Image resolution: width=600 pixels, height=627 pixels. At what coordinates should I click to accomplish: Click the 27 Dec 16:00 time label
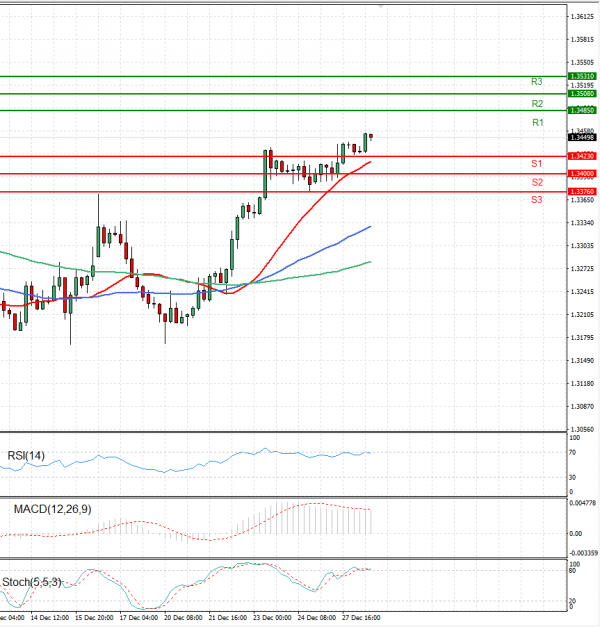[x=361, y=617]
